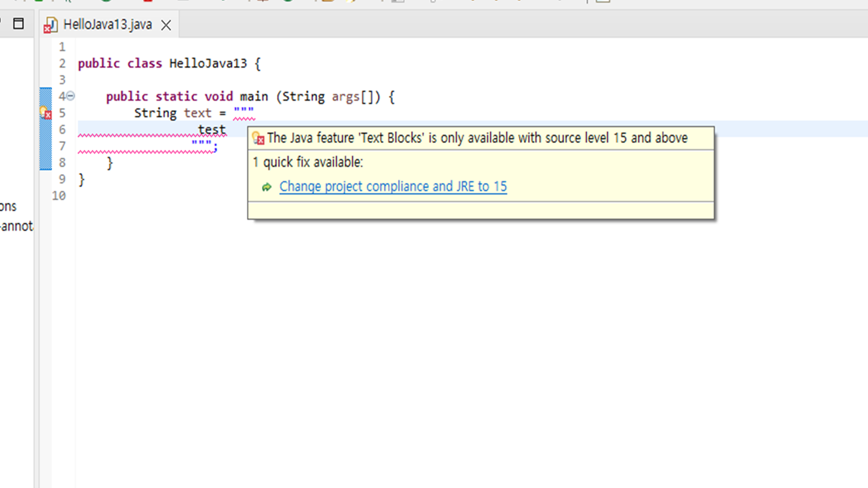Screen dimensions: 868x488
Task: Click the word 'String' on line 5
Action: [155, 113]
